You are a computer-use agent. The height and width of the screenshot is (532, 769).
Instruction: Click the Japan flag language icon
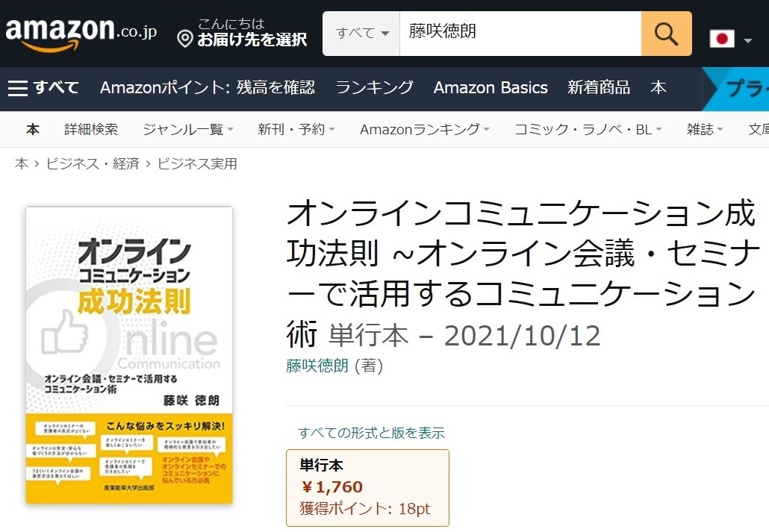pos(722,39)
